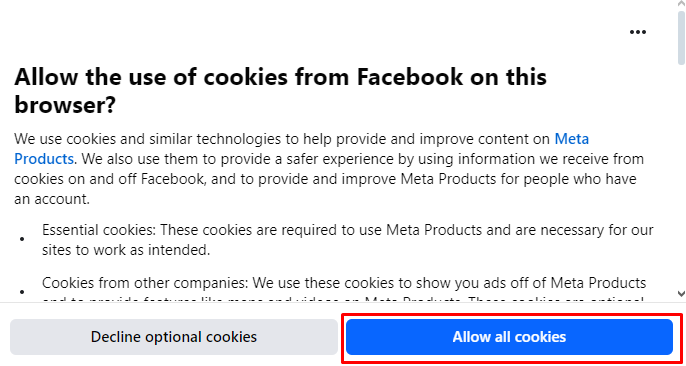Click the paragraph line starting We use cookies

pos(301,139)
